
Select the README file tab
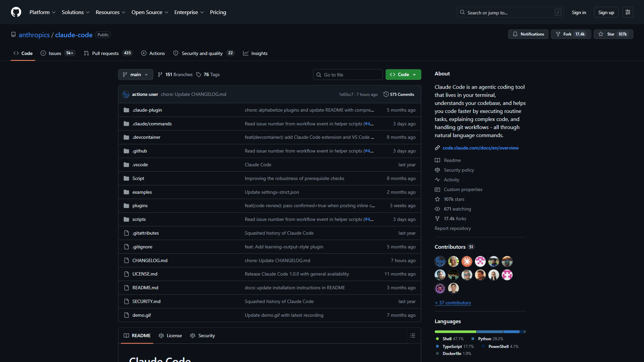point(137,336)
